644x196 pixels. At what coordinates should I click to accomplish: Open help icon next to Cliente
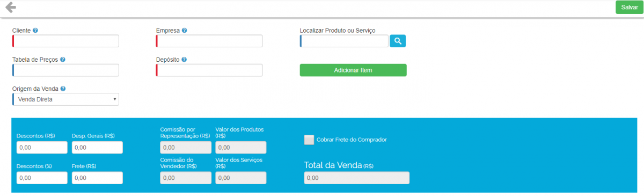[x=35, y=31]
